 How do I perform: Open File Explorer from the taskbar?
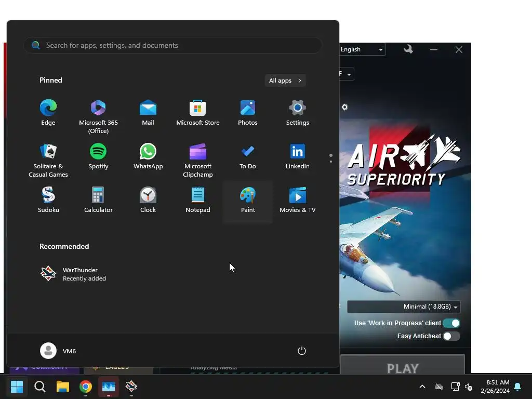click(x=63, y=387)
